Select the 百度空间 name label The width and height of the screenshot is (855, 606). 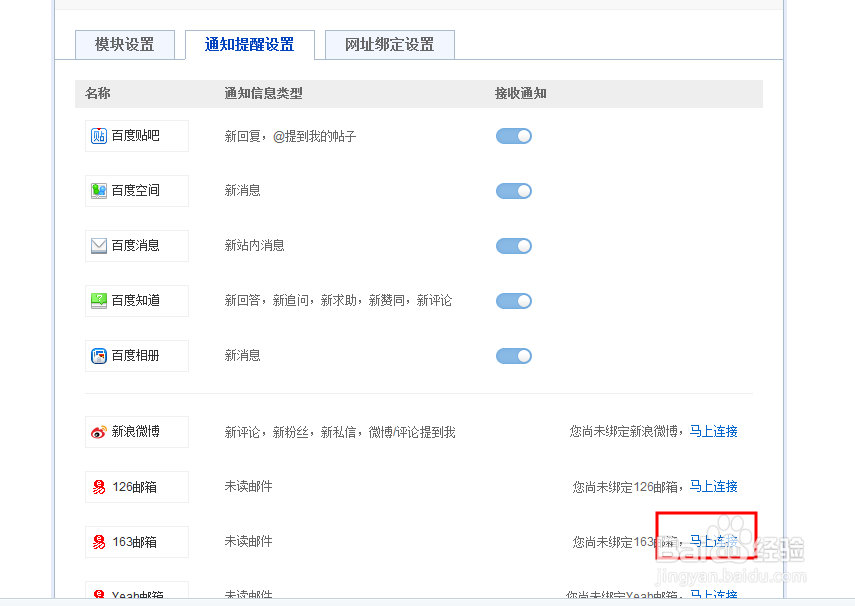click(x=135, y=191)
